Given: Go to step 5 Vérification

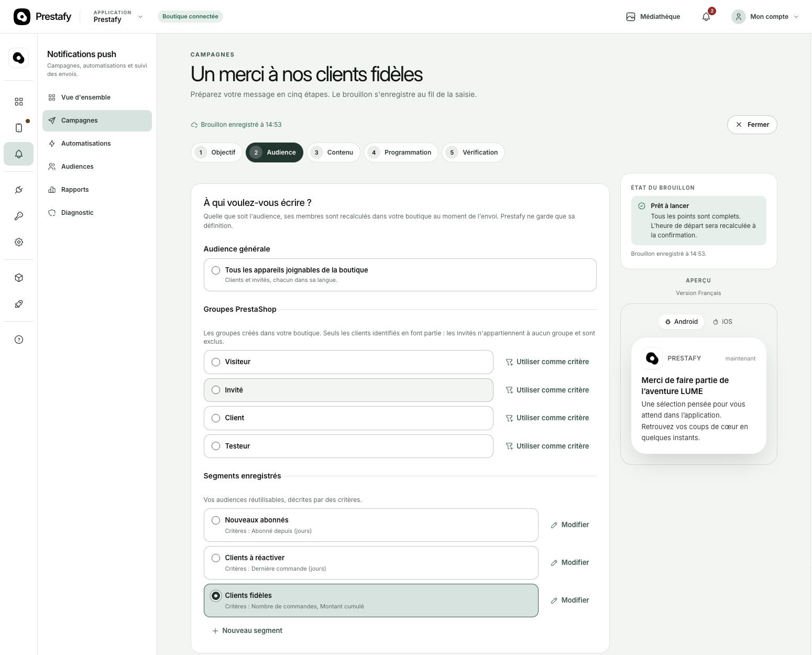Looking at the screenshot, I should [473, 152].
